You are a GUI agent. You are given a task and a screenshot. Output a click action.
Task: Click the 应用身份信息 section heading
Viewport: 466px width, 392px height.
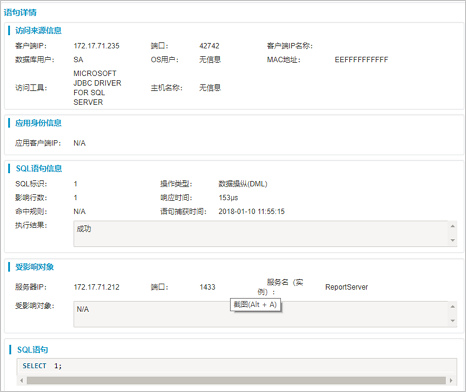(x=38, y=123)
